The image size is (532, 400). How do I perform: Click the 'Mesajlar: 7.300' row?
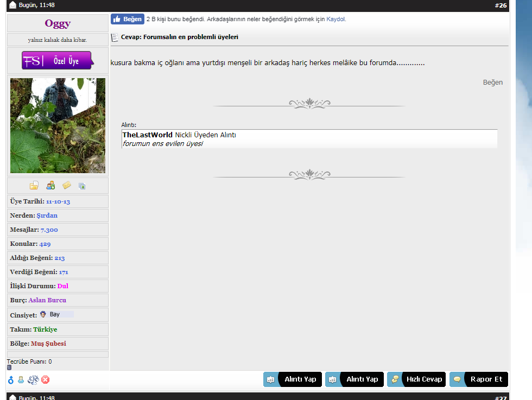pyautogui.click(x=58, y=230)
